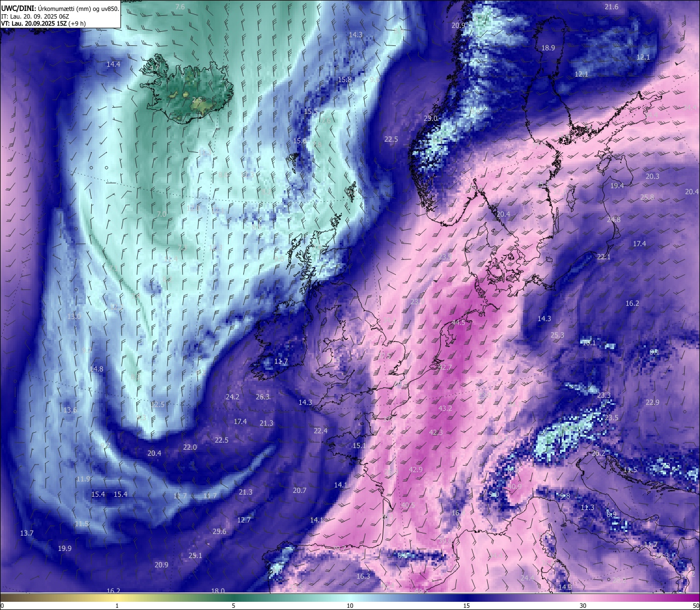Select the 15.8 value in Norwegian Sea
The image size is (700, 610).
tap(345, 79)
